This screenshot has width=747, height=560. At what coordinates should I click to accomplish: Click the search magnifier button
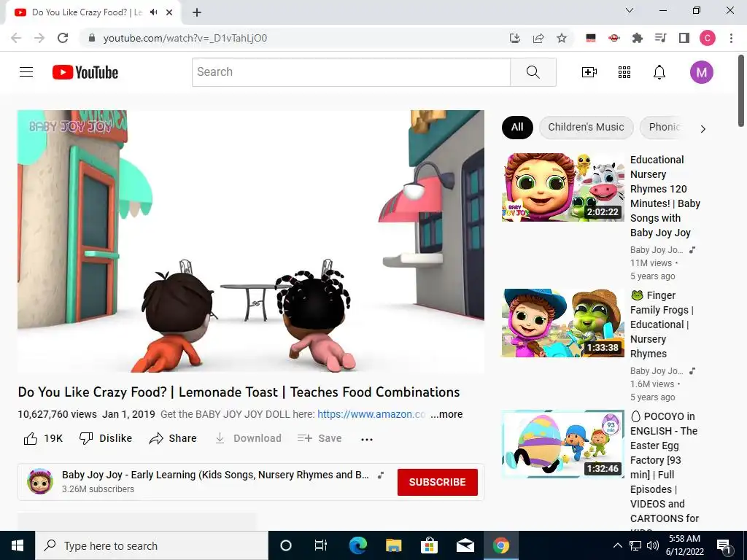pos(533,72)
